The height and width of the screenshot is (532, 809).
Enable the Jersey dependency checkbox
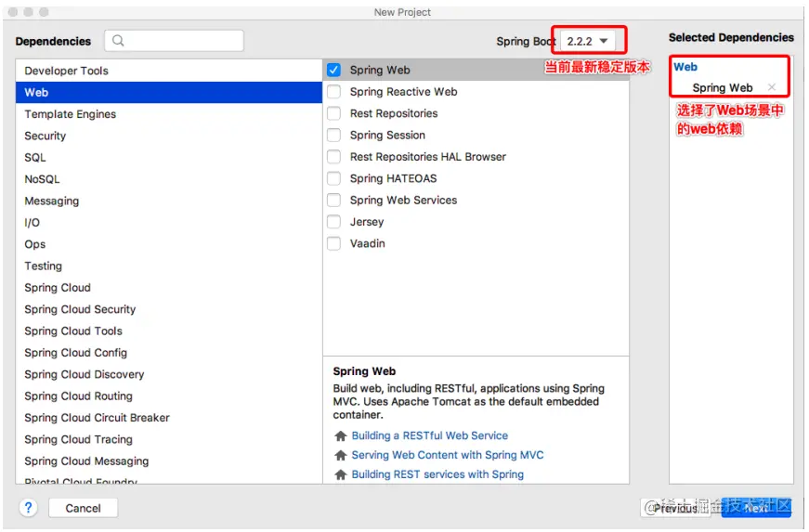[x=333, y=222]
